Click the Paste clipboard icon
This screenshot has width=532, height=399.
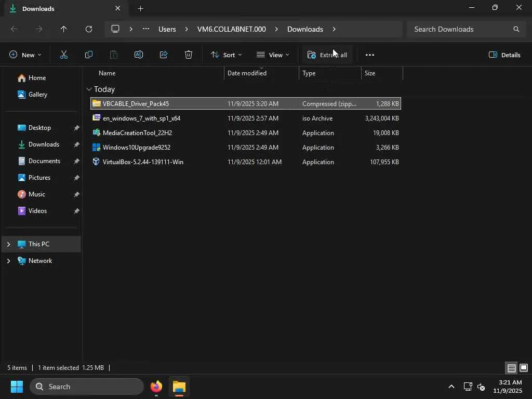coord(114,55)
